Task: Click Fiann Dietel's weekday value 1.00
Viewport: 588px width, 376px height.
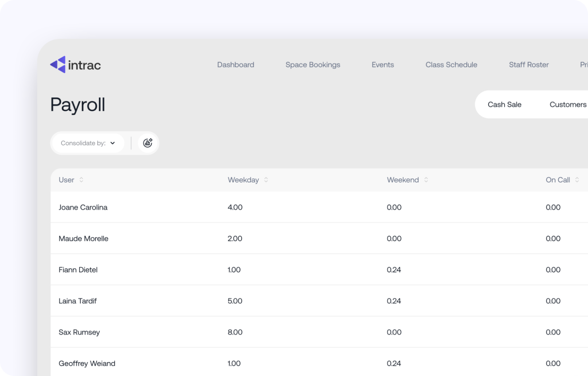Action: [234, 270]
